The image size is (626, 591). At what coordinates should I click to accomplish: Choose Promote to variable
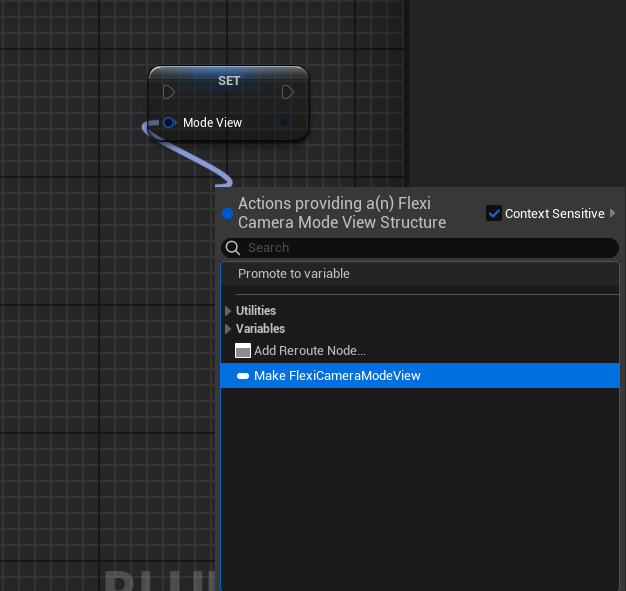pos(294,274)
